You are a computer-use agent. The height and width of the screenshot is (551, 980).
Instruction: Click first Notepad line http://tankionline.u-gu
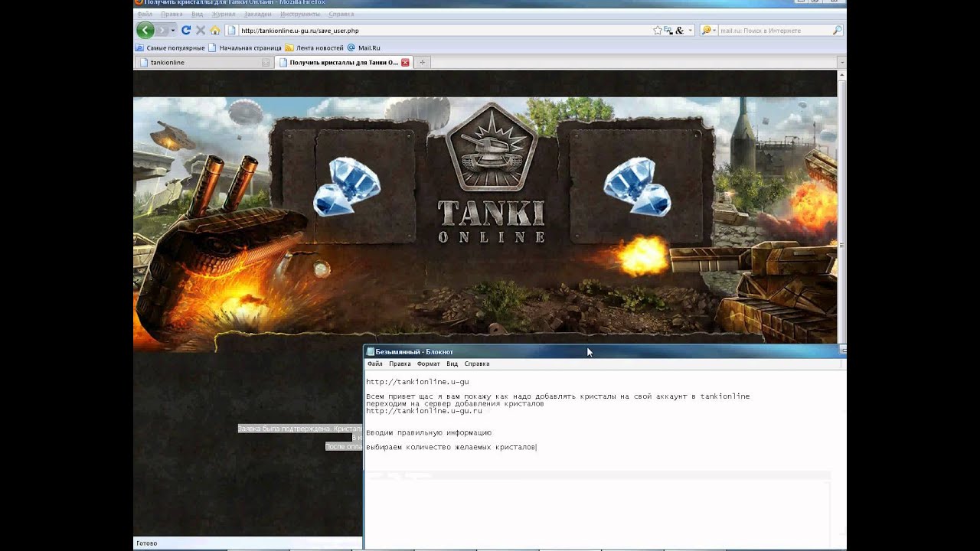(417, 381)
